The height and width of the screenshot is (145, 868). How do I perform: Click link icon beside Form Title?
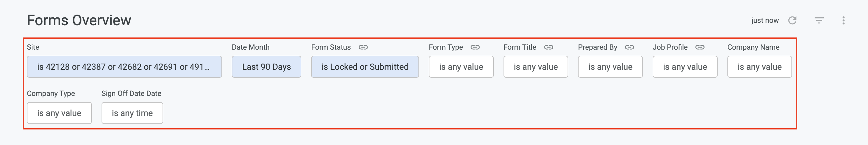click(x=549, y=47)
